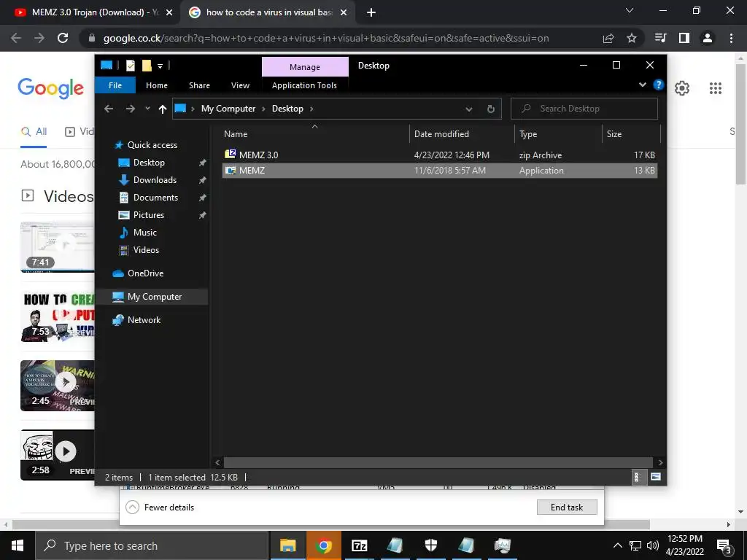The height and width of the screenshot is (560, 747).
Task: Collapse Task Manager with Fewer details
Action: pyautogui.click(x=160, y=507)
